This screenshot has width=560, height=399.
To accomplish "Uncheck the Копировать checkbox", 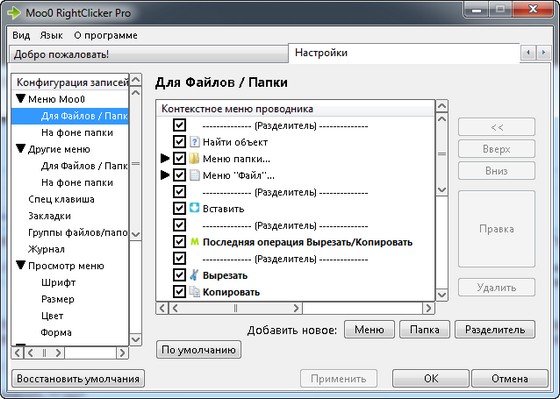I will (x=179, y=292).
